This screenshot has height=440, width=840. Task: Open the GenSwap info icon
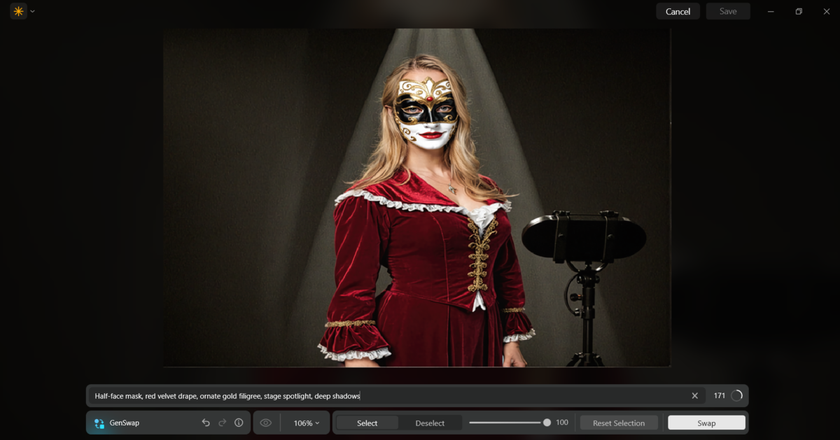pyautogui.click(x=238, y=423)
